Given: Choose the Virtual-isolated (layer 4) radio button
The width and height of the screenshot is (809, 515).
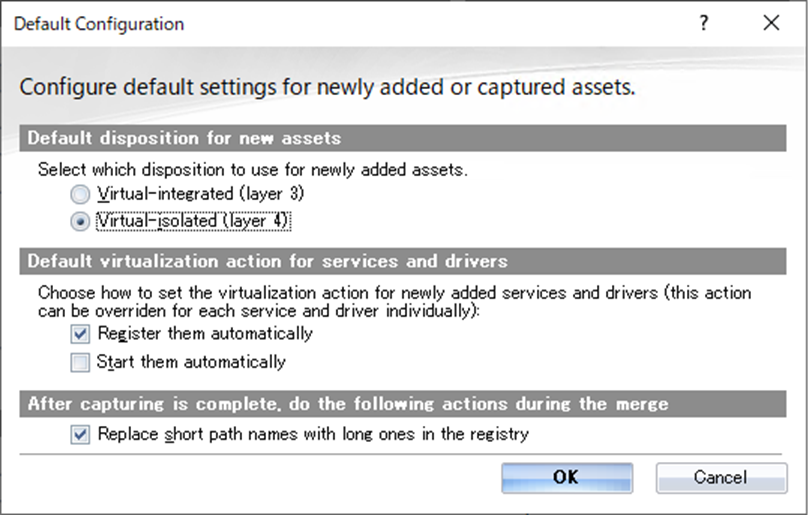Looking at the screenshot, I should tap(79, 221).
